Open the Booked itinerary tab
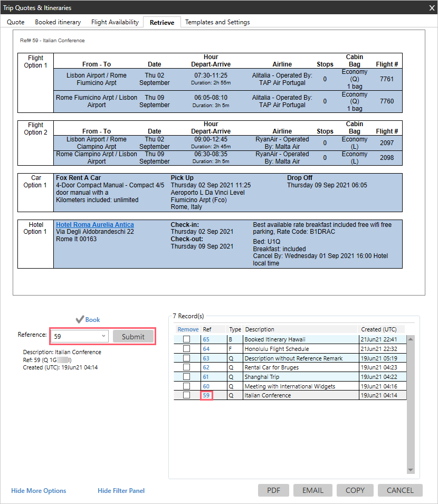This screenshot has width=438, height=504. coord(58,22)
